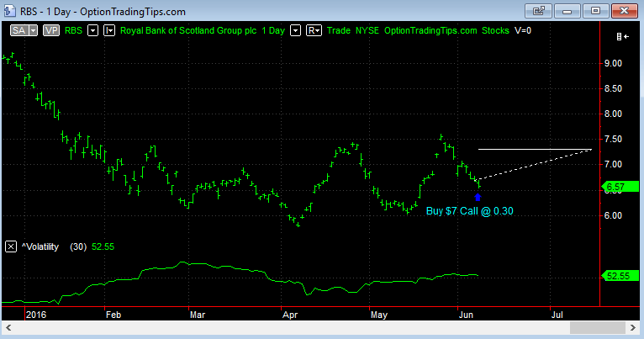
Task: Click the blue up-arrow buy marker
Action: click(x=478, y=197)
